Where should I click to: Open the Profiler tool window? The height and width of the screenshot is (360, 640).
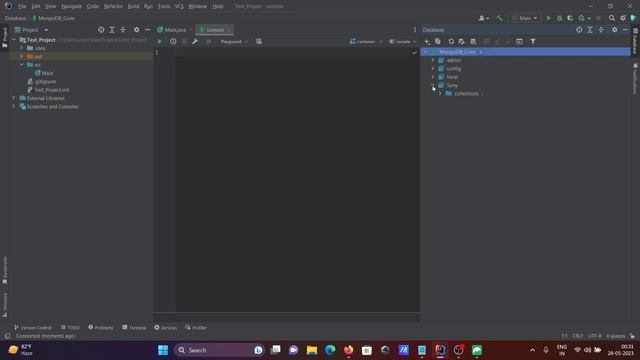point(196,327)
